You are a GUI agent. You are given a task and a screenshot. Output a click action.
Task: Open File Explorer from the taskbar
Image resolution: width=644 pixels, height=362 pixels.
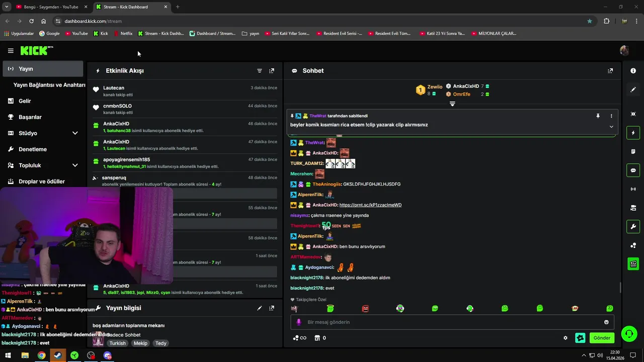[x=25, y=355]
